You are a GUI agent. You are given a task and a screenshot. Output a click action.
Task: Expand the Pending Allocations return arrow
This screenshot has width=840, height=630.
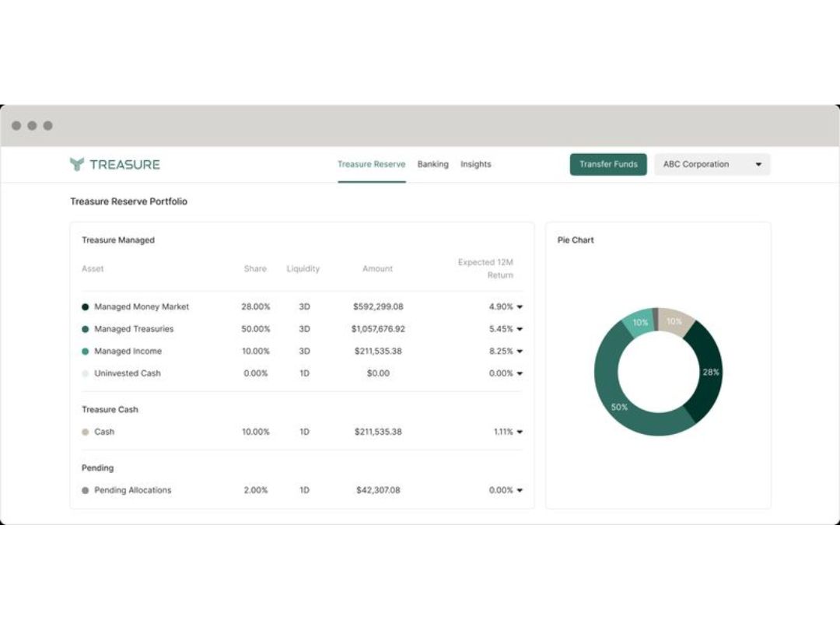520,490
